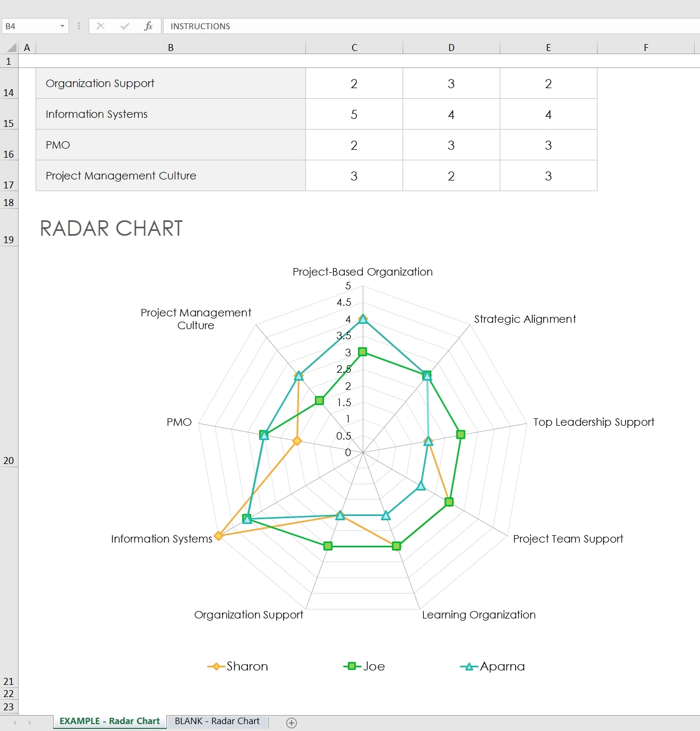Click the Cancel (X) icon beside formula bar
Viewport: 700px width, 731px height.
click(x=101, y=25)
